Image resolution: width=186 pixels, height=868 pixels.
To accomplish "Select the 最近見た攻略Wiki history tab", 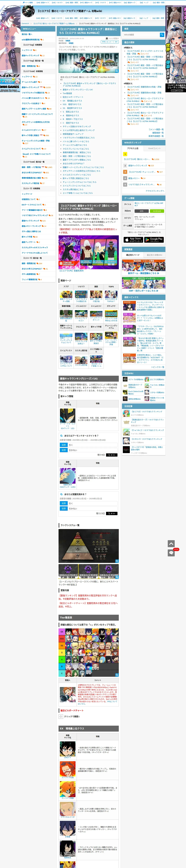I will [154, 255].
